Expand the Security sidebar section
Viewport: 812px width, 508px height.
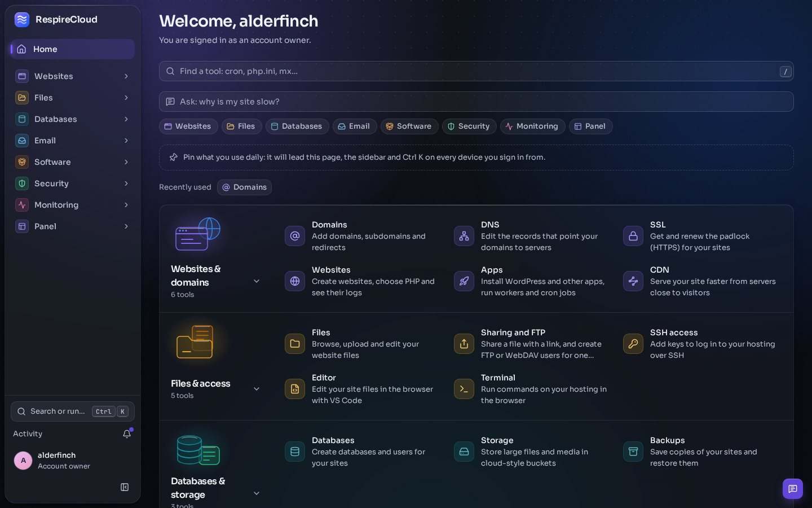pyautogui.click(x=73, y=183)
